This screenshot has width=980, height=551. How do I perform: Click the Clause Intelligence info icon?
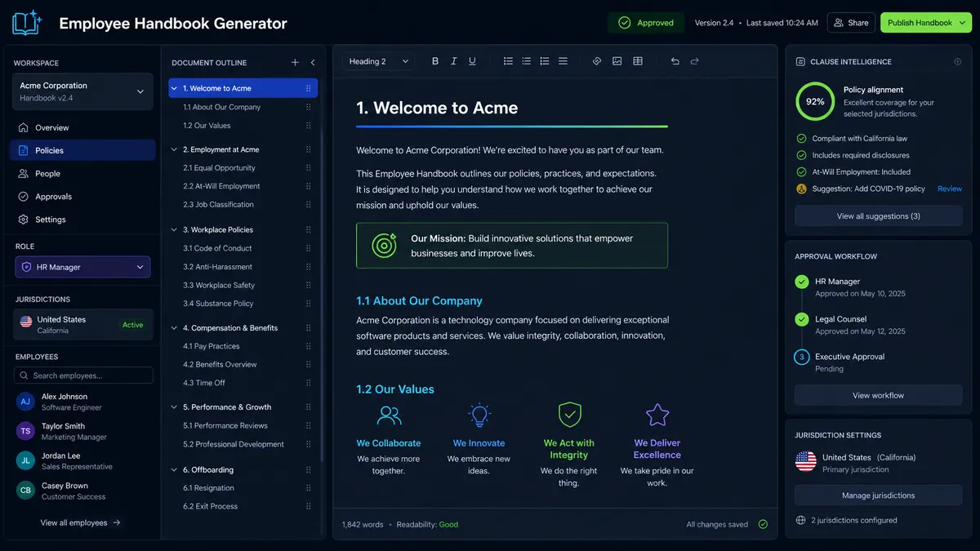[958, 62]
